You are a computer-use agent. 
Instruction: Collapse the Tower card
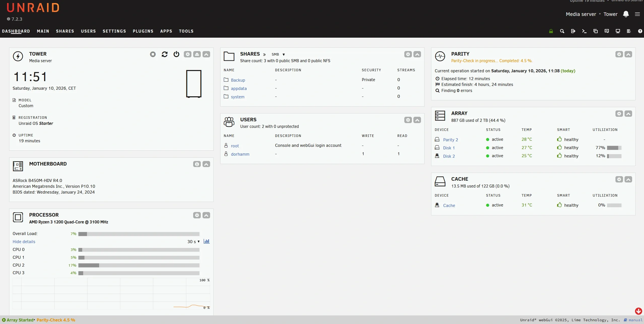(206, 54)
